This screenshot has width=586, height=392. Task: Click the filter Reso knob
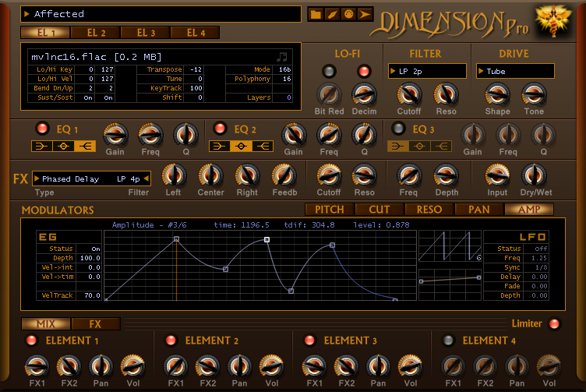point(446,94)
